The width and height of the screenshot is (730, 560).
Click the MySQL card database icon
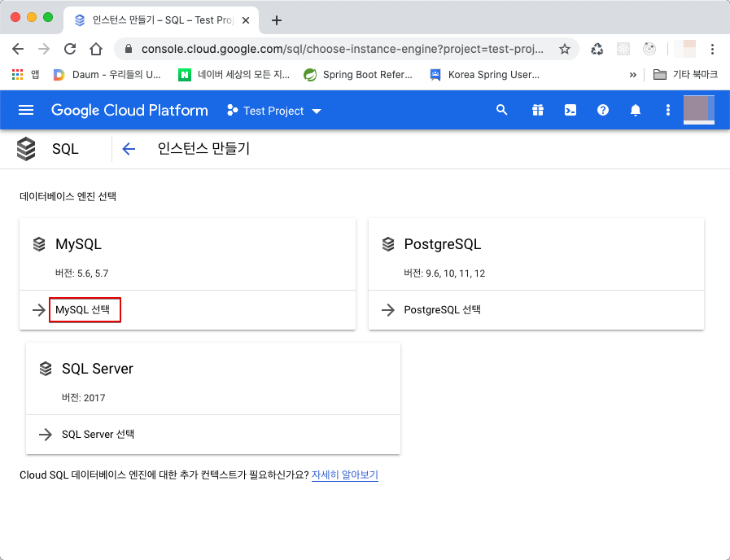click(39, 244)
